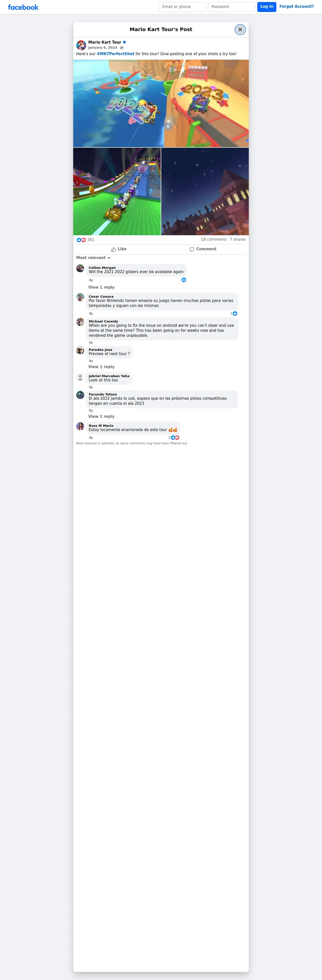Viewport: 322px width, 980px height.
Task: Click the Log In button
Action: click(x=267, y=7)
